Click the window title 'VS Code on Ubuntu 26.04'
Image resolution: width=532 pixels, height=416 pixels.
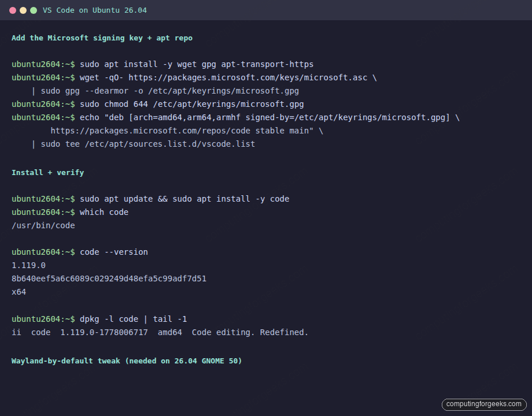pyautogui.click(x=95, y=10)
